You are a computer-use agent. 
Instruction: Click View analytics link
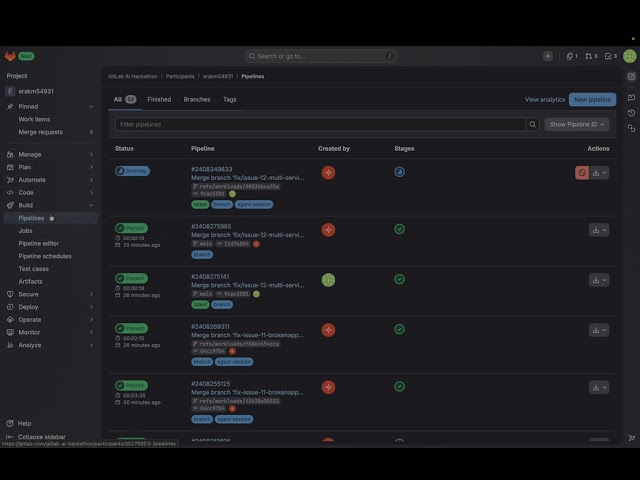tap(545, 100)
